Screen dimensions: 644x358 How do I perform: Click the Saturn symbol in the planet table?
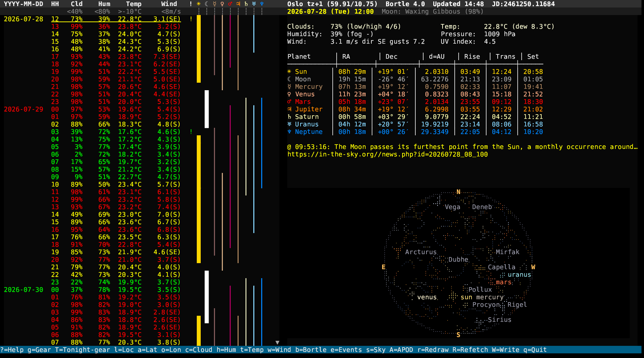coord(289,117)
